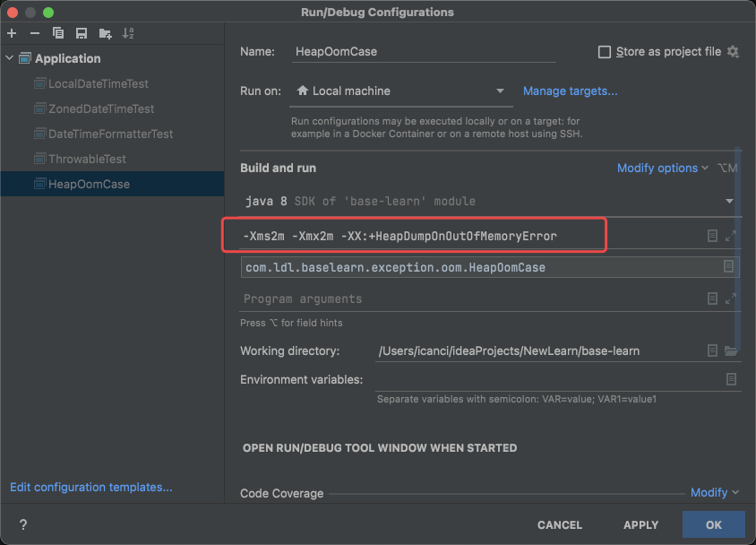Image resolution: width=756 pixels, height=545 pixels.
Task: Save configuration using the floppy disk icon
Action: [82, 33]
